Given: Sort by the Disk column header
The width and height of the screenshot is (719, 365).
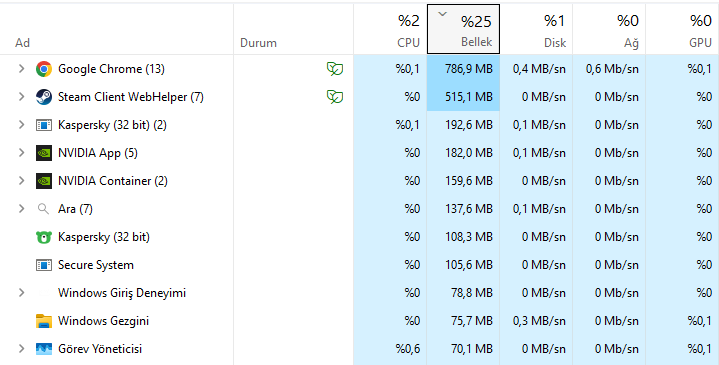Looking at the screenshot, I should (x=536, y=29).
